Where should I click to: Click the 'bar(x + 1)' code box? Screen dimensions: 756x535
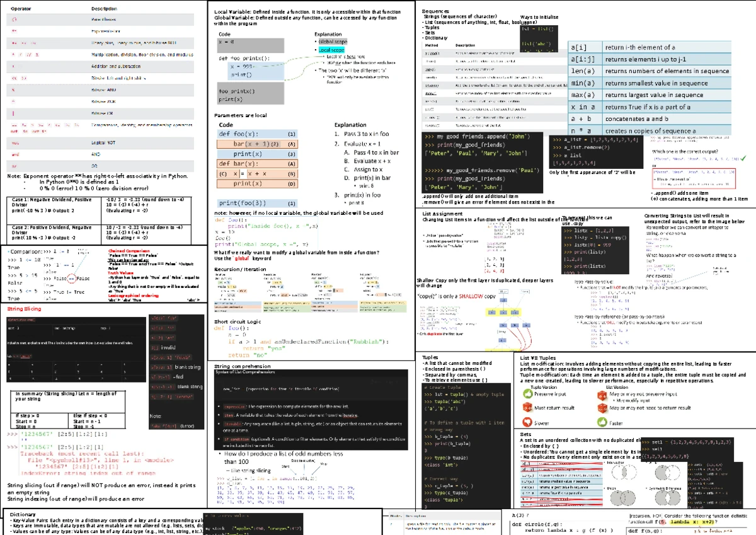pos(258,144)
